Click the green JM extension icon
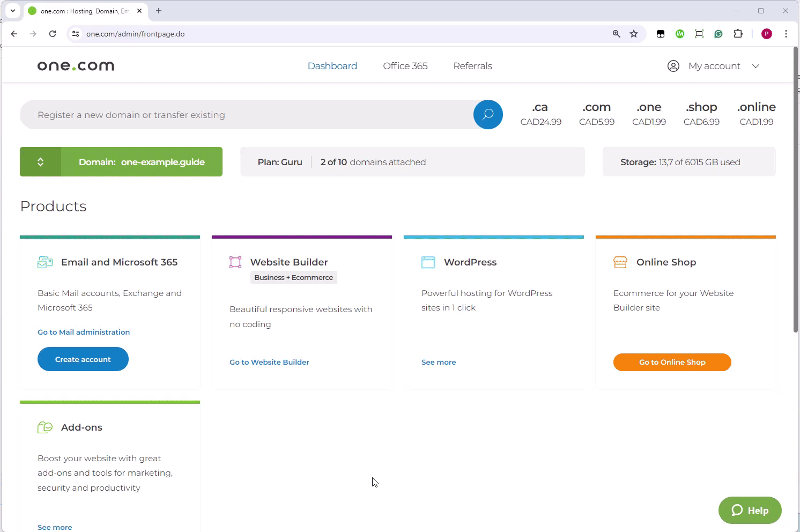The height and width of the screenshot is (532, 800). point(680,34)
